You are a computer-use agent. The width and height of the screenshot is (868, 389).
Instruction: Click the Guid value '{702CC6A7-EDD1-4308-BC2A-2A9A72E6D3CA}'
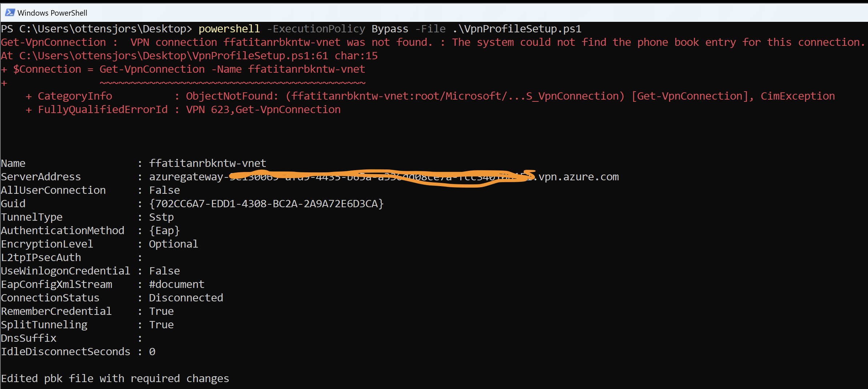coord(266,204)
